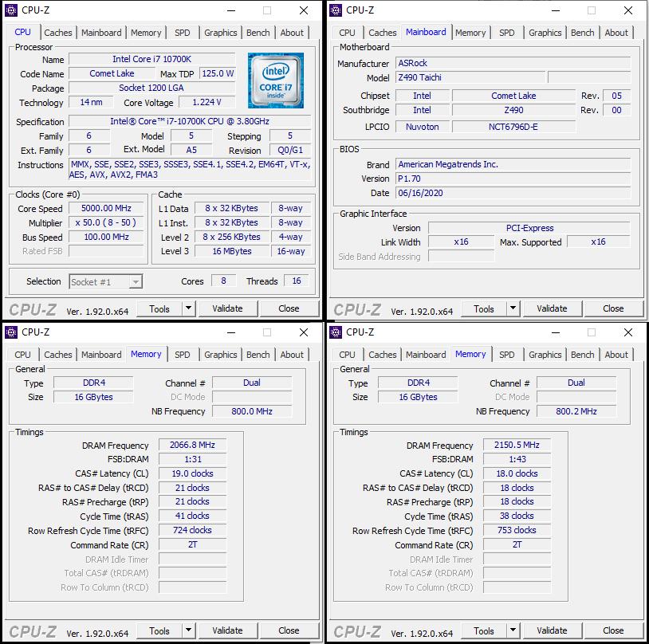Click the '5000.00 MHz' core speed value

[106, 208]
